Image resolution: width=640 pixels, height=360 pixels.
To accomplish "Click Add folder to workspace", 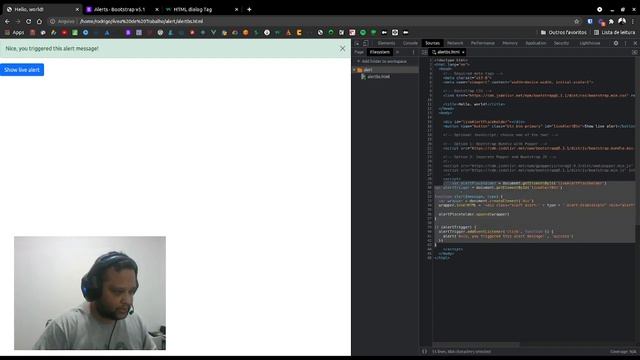I will click(382, 61).
